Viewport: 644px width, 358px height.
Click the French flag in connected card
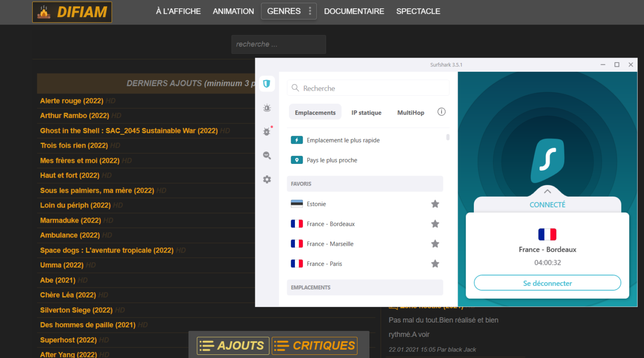coord(547,234)
